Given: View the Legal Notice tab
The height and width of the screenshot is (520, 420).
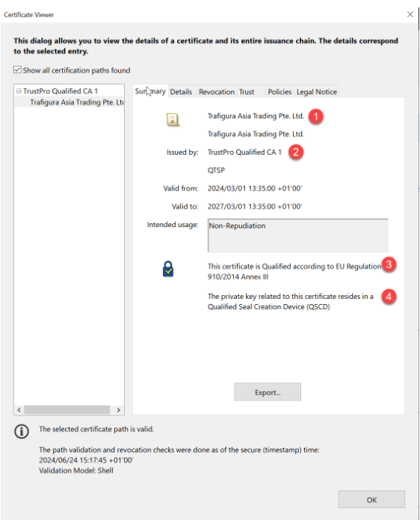Looking at the screenshot, I should coord(317,92).
